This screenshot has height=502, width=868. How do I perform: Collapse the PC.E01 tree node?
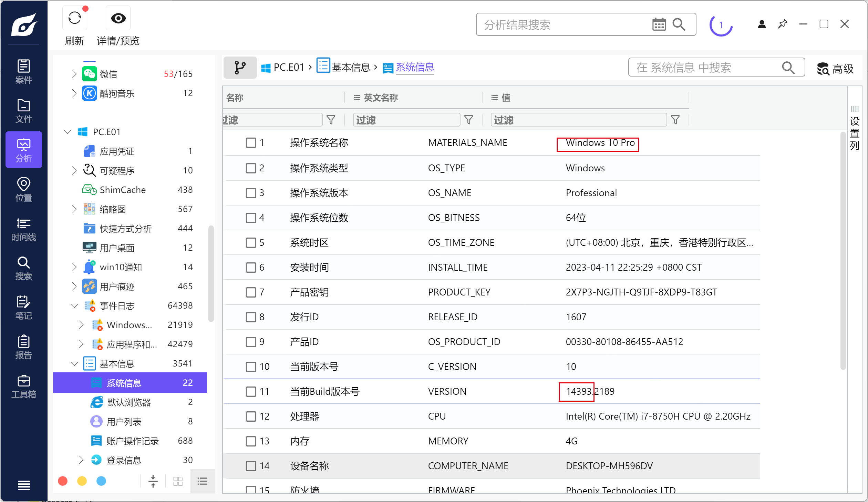coord(68,132)
